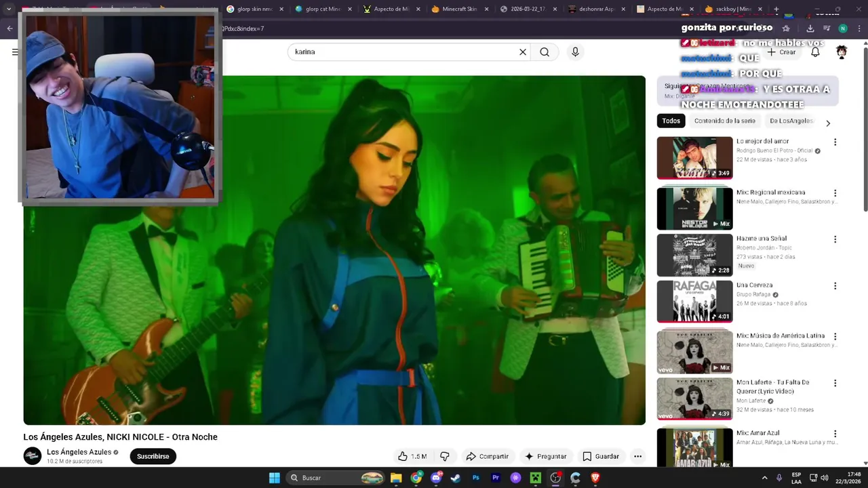The height and width of the screenshot is (488, 868).
Task: Open Premiere Pro from the taskbar
Action: [495, 478]
